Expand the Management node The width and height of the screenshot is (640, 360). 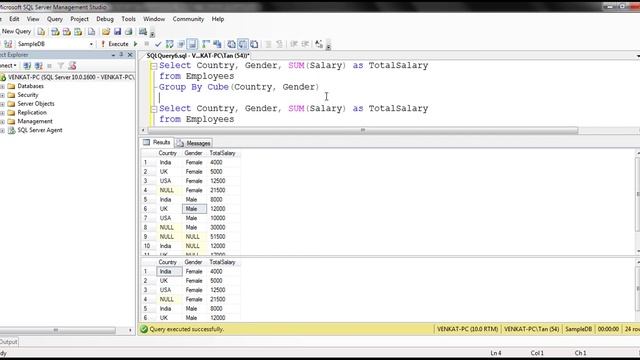pos(2,122)
